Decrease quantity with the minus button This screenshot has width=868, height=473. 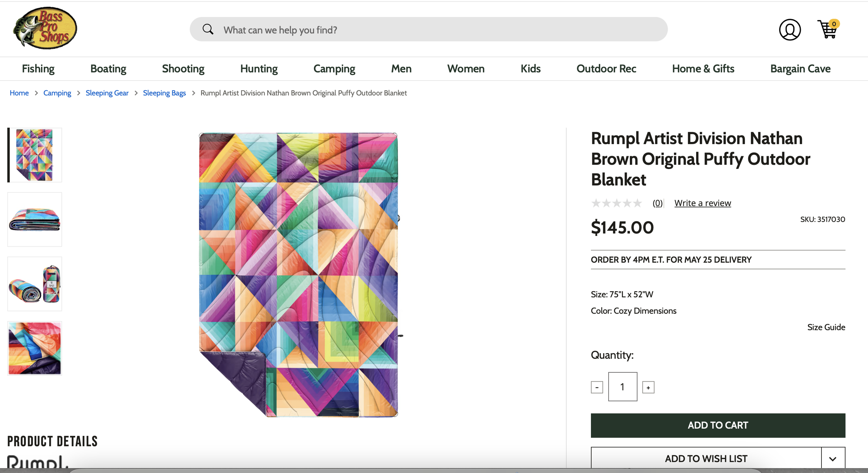click(597, 387)
